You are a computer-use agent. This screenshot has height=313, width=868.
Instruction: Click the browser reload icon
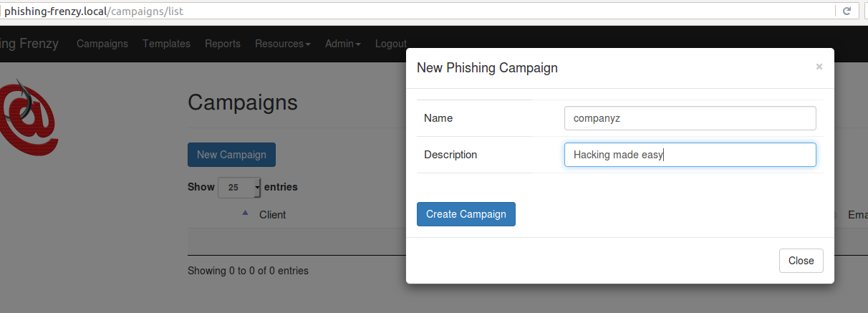847,11
